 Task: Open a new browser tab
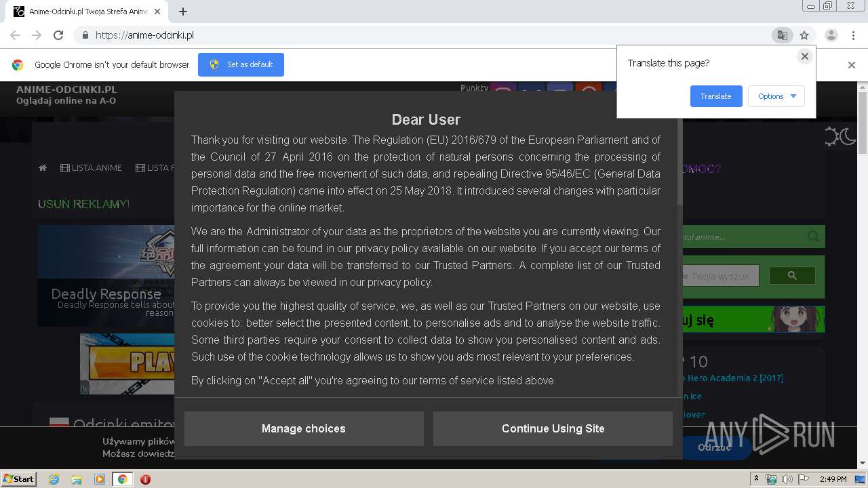point(183,12)
